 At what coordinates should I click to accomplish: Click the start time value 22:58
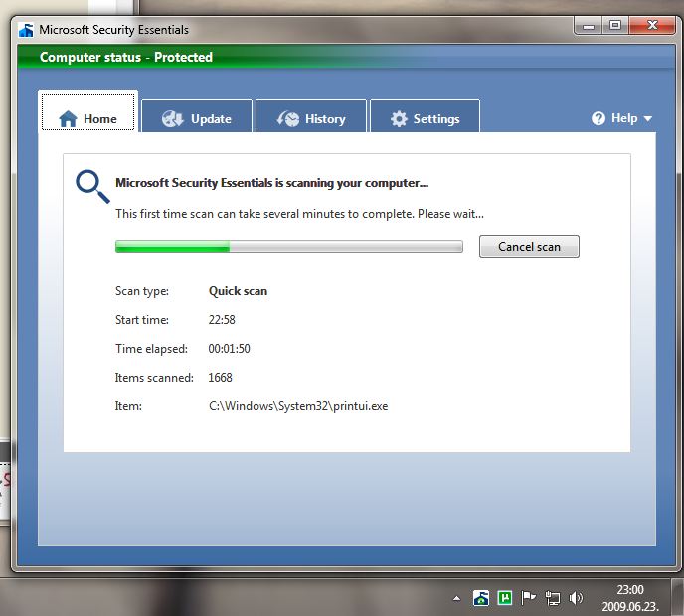click(x=222, y=320)
